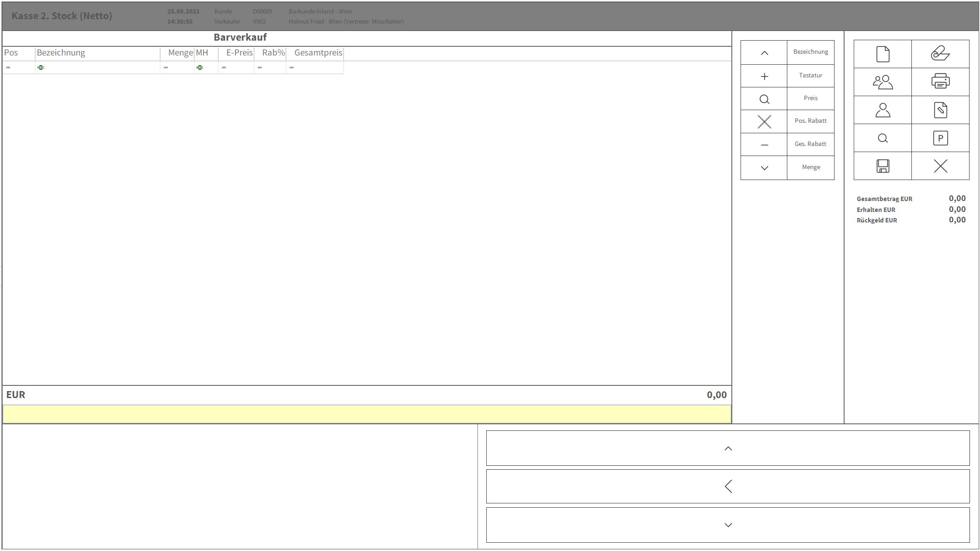The width and height of the screenshot is (980, 551).
Task: Click the Gesamtbetrag EUR label
Action: pos(884,199)
